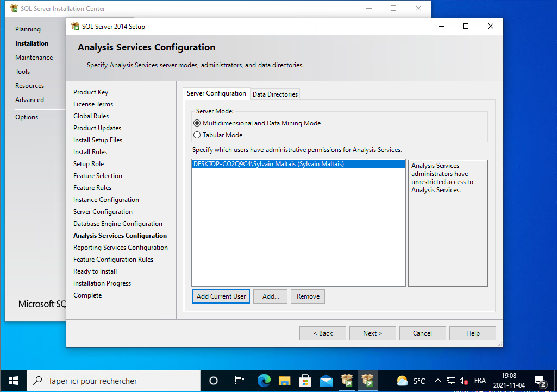This screenshot has width=557, height=392.
Task: Open the Mail app in taskbar
Action: click(326, 381)
